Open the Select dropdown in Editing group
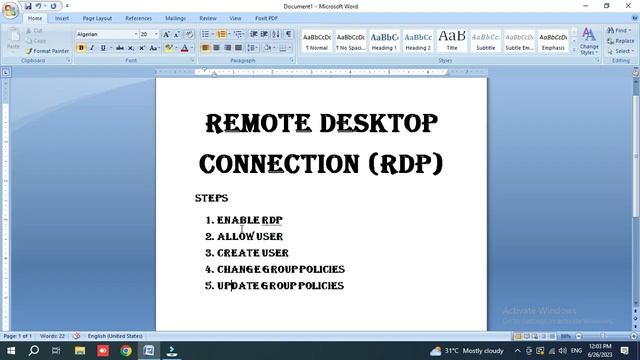 click(x=620, y=51)
